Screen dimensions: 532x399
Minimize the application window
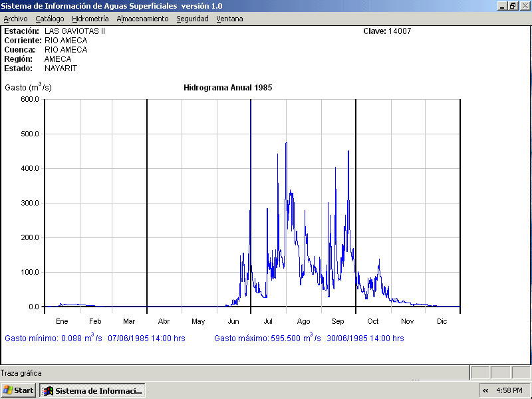[502, 5]
